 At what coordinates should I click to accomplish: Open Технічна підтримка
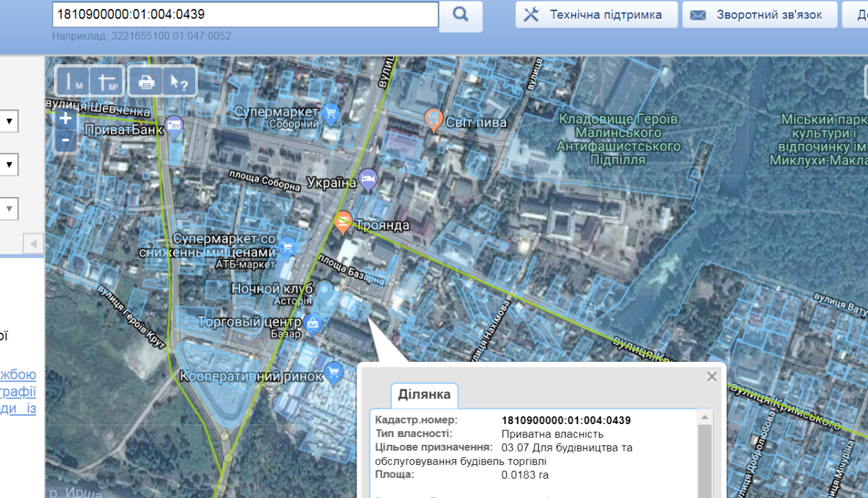596,15
